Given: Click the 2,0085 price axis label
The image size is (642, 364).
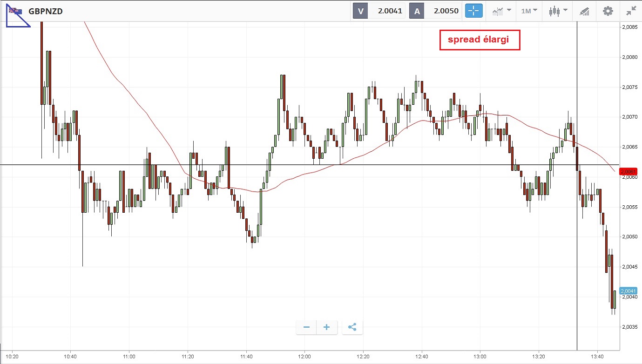Looking at the screenshot, I should (630, 27).
